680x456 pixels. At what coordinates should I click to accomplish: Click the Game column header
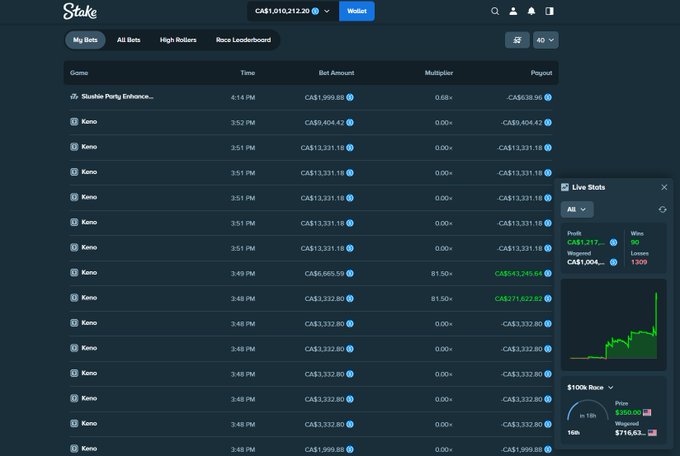click(x=79, y=72)
